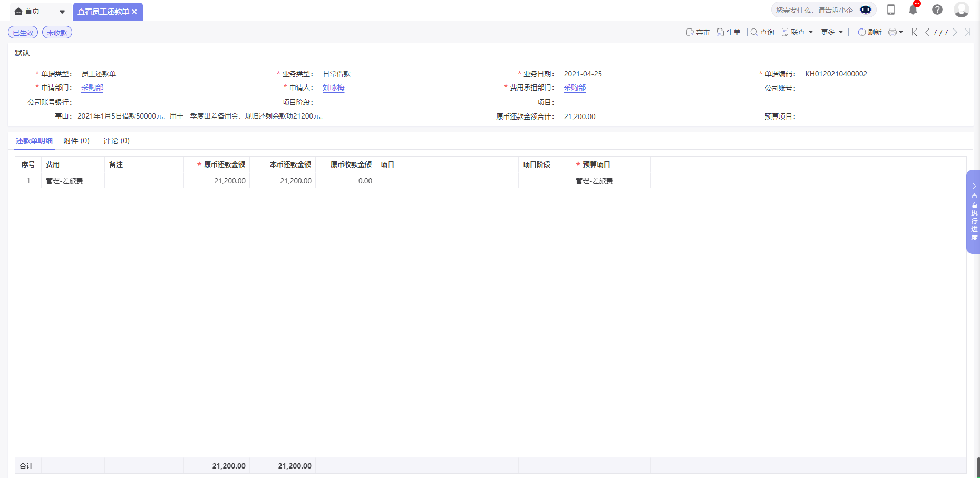Open the 刘咏梅 applicant link

point(333,87)
